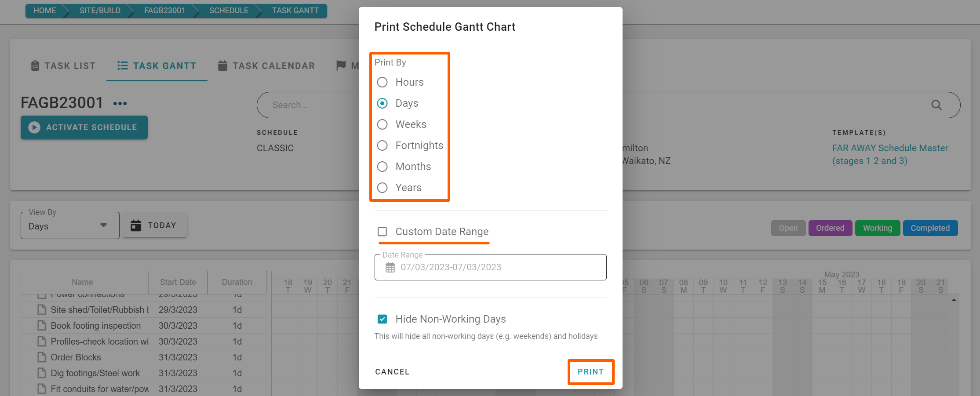Click the three-dots menu beside FAGB23001

pyautogui.click(x=120, y=104)
